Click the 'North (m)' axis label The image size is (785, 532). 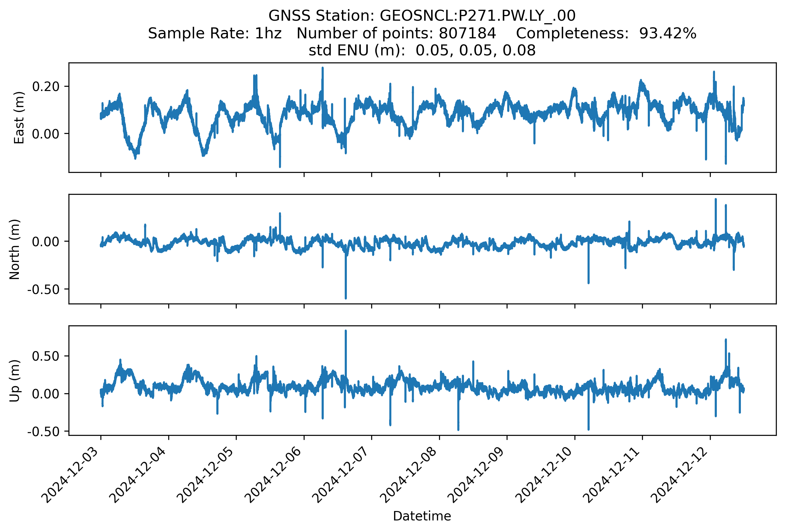click(x=15, y=249)
